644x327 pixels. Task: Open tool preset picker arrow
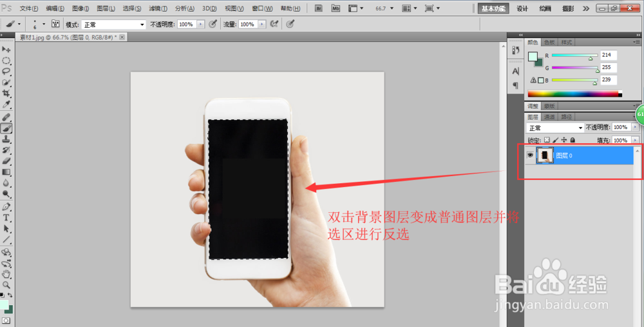pos(19,25)
